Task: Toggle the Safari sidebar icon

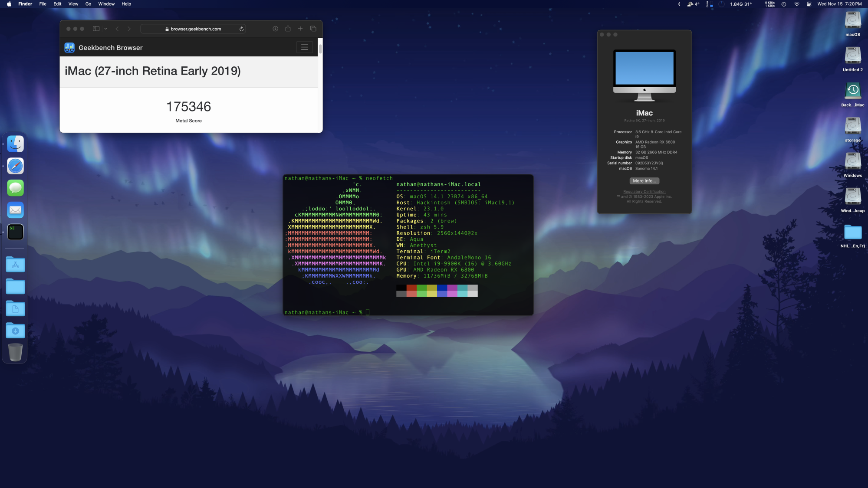Action: [96, 29]
